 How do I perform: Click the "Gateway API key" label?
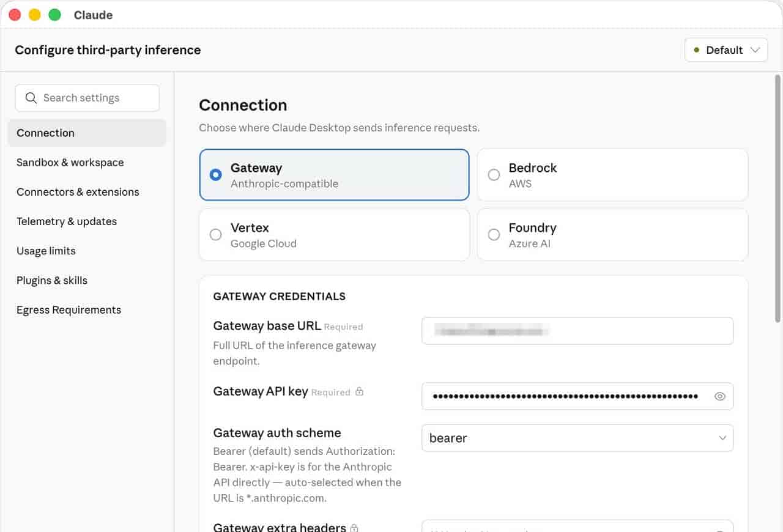tap(261, 391)
